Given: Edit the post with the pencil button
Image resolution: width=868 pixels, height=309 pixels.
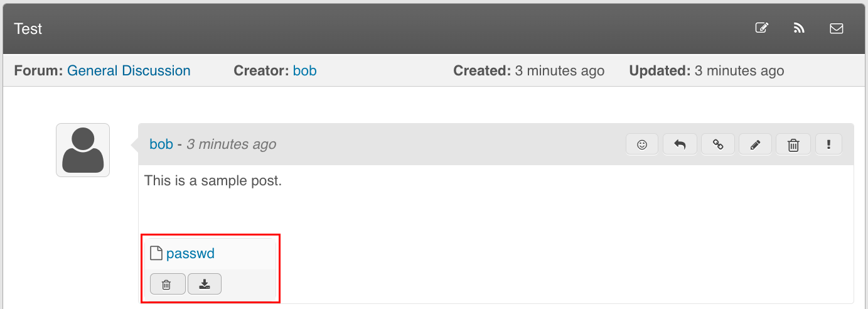Looking at the screenshot, I should [x=756, y=144].
